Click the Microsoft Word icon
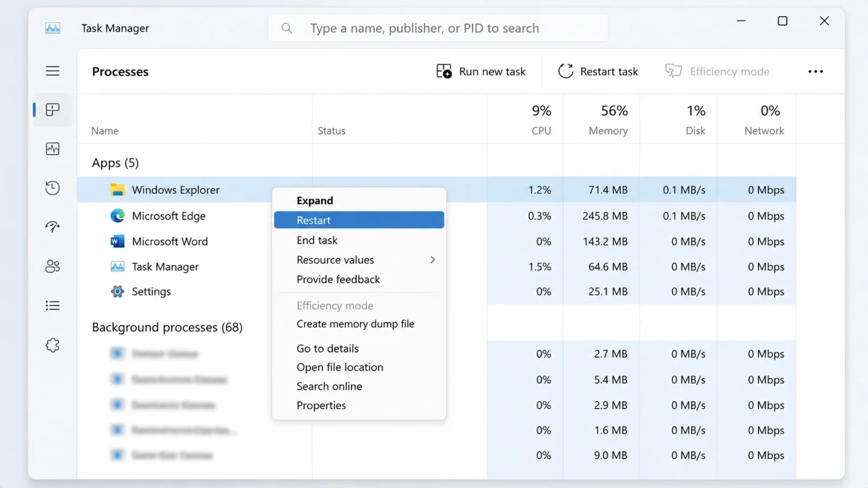 click(x=118, y=241)
